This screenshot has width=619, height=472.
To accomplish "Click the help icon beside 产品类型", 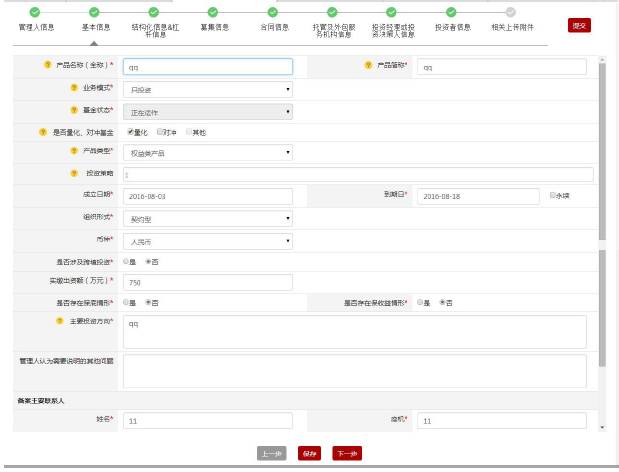I will [74, 150].
